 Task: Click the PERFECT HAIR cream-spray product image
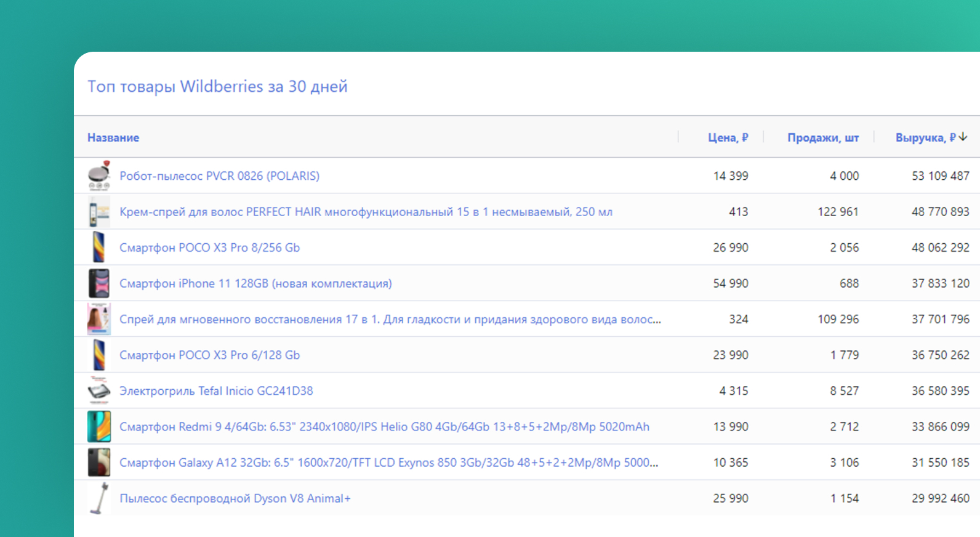coord(98,212)
